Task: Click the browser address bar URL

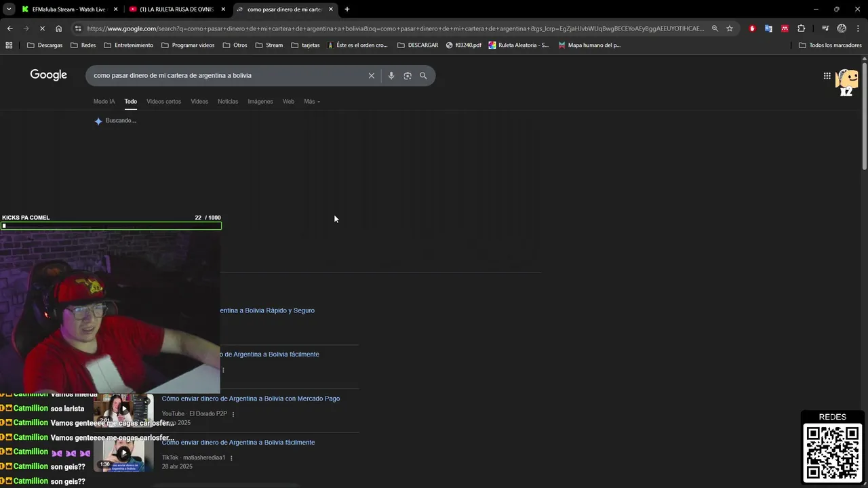Action: pos(395,28)
